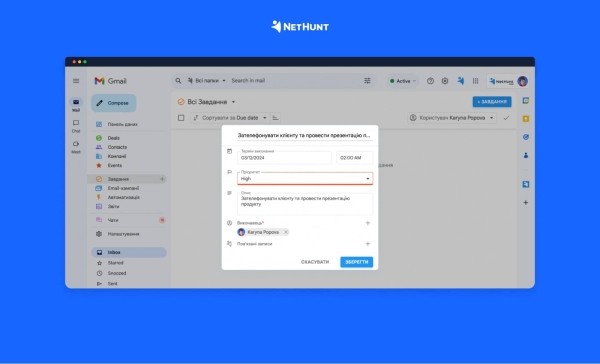Click the calendar icon beside the due date
Image resolution: width=600 pixels, height=364 pixels.
pyautogui.click(x=229, y=151)
